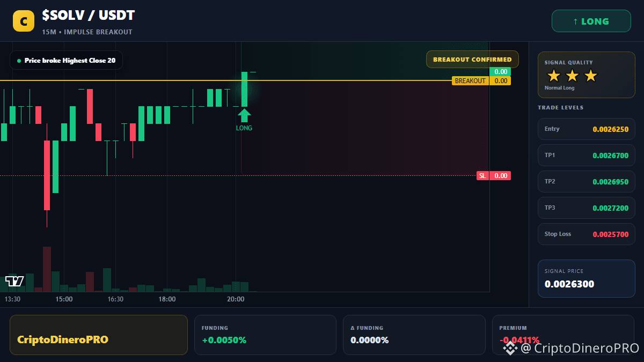Click the TradingView logo on the chart
Image resolution: width=644 pixels, height=362 pixels.
14,281
